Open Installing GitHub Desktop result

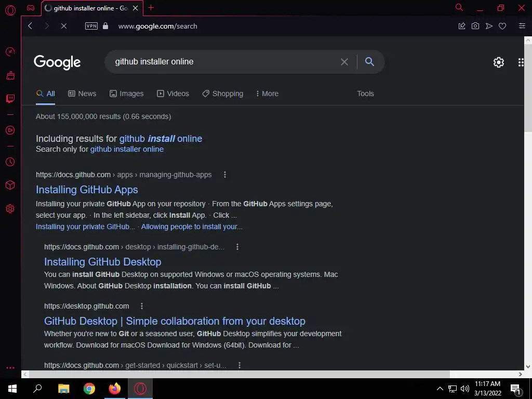[103, 262]
